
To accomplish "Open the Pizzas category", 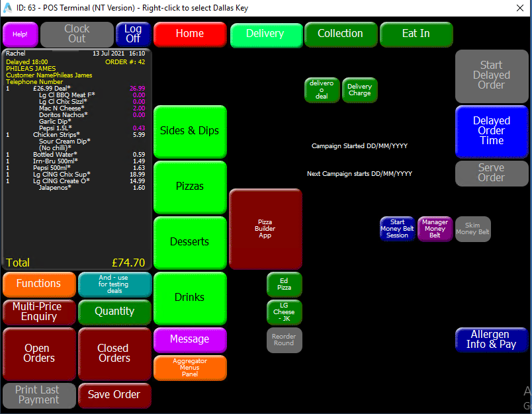I will point(189,186).
